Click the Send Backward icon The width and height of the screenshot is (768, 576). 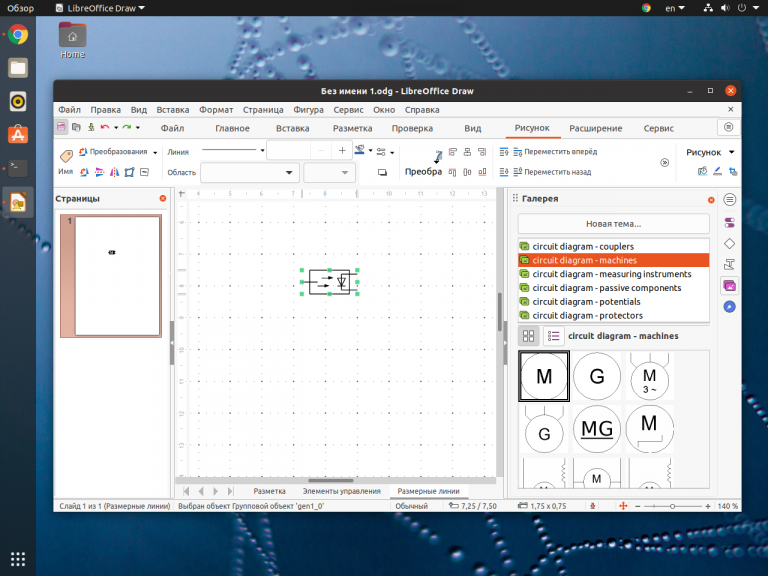pyautogui.click(x=504, y=172)
